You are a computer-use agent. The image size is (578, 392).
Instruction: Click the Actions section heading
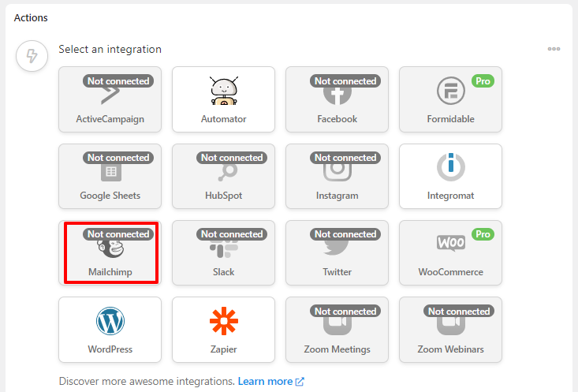(31, 17)
